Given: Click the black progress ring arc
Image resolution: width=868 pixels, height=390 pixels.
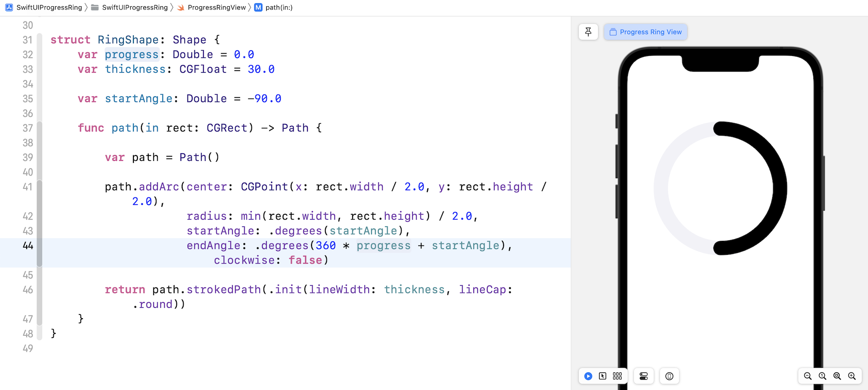Looking at the screenshot, I should 779,188.
